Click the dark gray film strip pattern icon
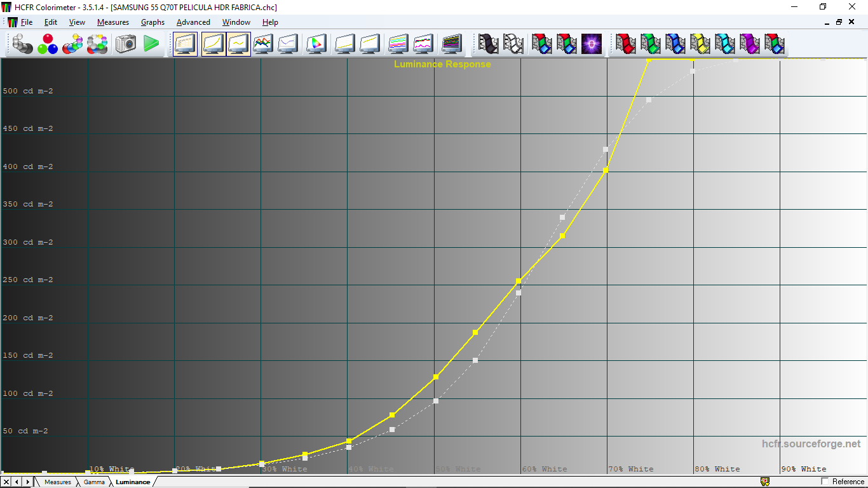This screenshot has width=868, height=488. 488,44
